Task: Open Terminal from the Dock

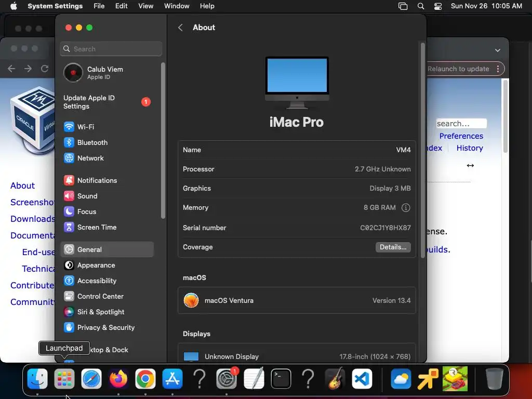Action: point(281,379)
